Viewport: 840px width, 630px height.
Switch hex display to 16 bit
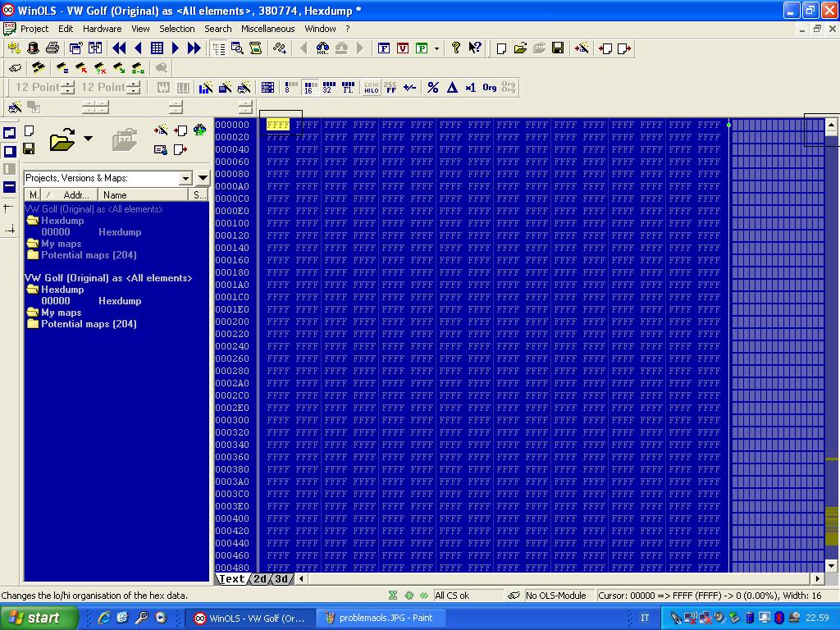click(x=309, y=87)
